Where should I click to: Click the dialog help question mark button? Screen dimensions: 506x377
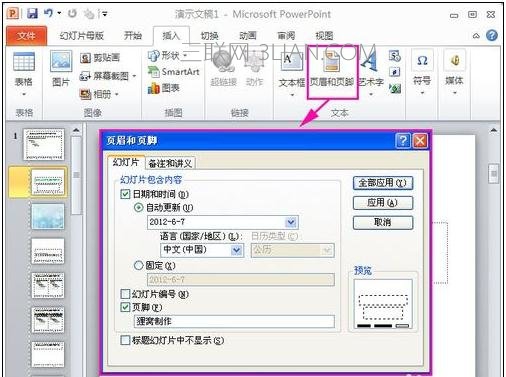pyautogui.click(x=403, y=141)
